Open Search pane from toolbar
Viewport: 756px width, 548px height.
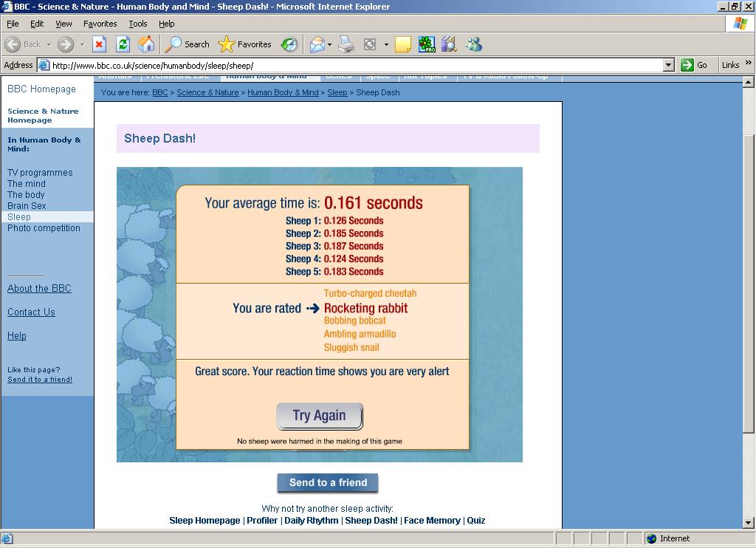pos(187,44)
